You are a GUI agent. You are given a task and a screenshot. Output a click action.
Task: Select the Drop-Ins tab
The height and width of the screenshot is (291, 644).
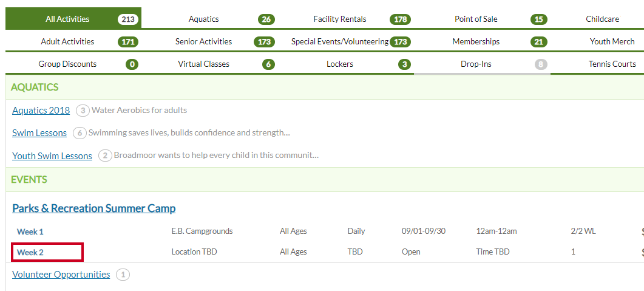click(x=482, y=64)
